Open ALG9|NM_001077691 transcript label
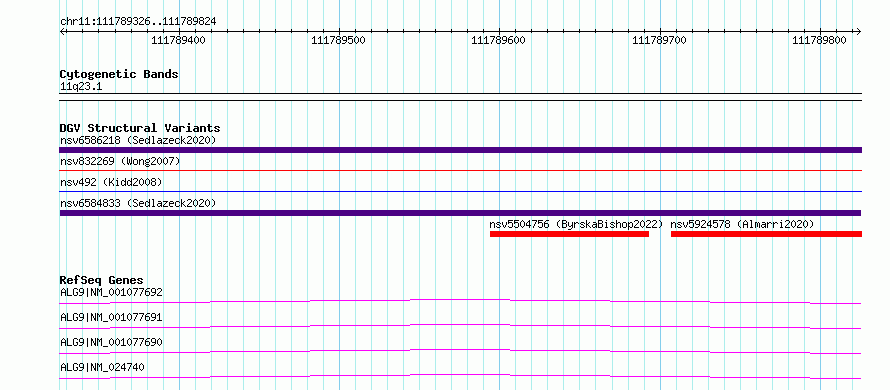This screenshot has height=390, width=890. pos(111,317)
